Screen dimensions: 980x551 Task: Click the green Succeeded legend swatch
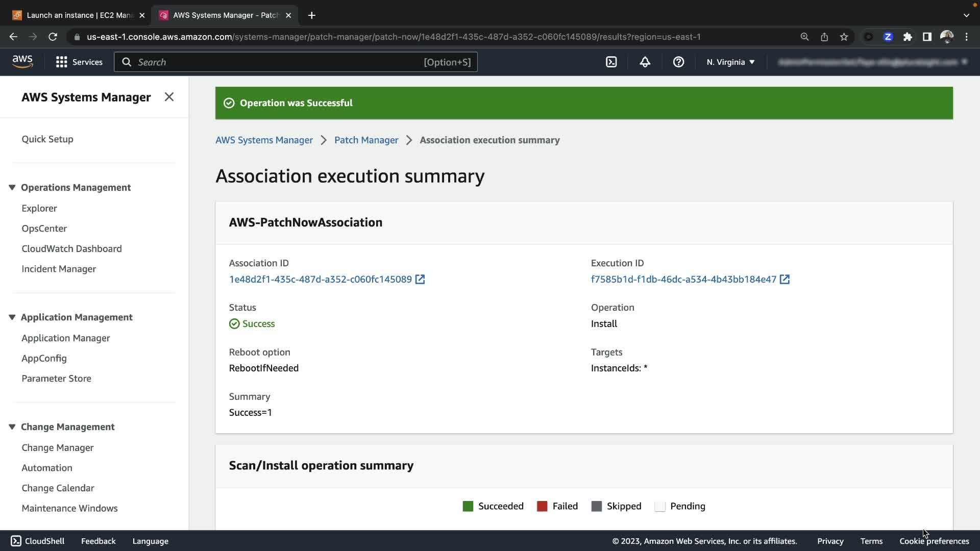pyautogui.click(x=468, y=506)
